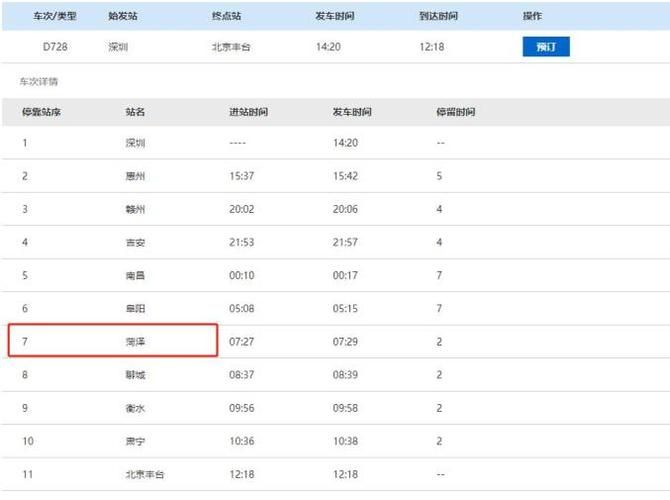
Task: Click arrival time 12:18 in the D728 summary row
Action: coord(432,47)
